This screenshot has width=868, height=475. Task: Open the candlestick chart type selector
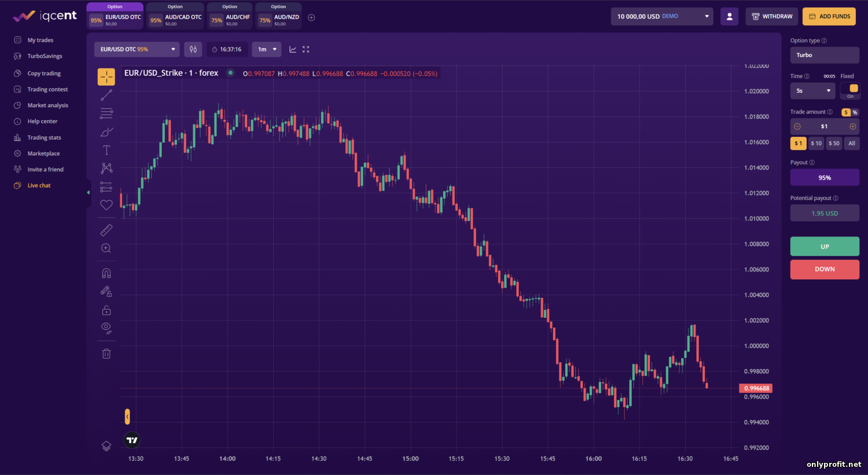point(193,49)
